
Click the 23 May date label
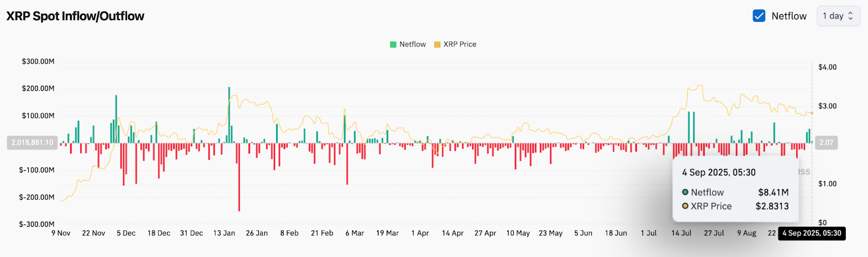[x=551, y=233]
